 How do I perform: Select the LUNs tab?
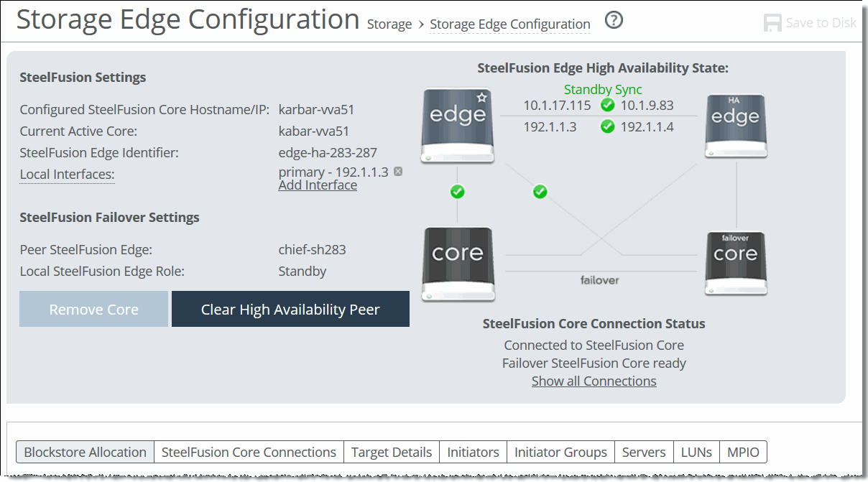click(696, 452)
